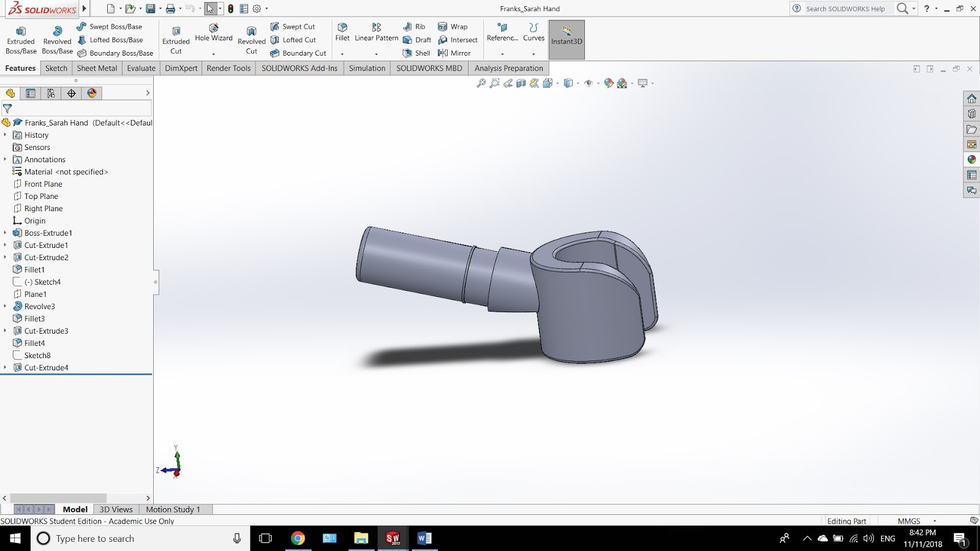Expand the Boss-Extrude1 feature node
The width and height of the screenshot is (980, 551).
point(5,233)
